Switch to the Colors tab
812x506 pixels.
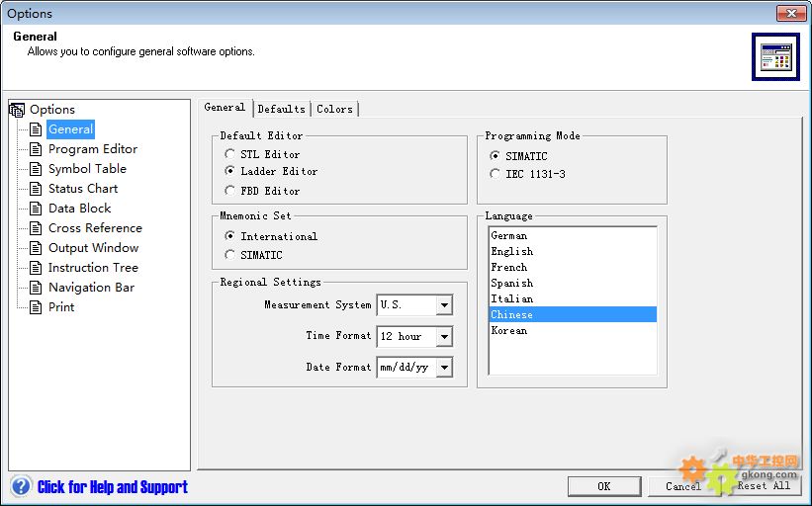[334, 109]
